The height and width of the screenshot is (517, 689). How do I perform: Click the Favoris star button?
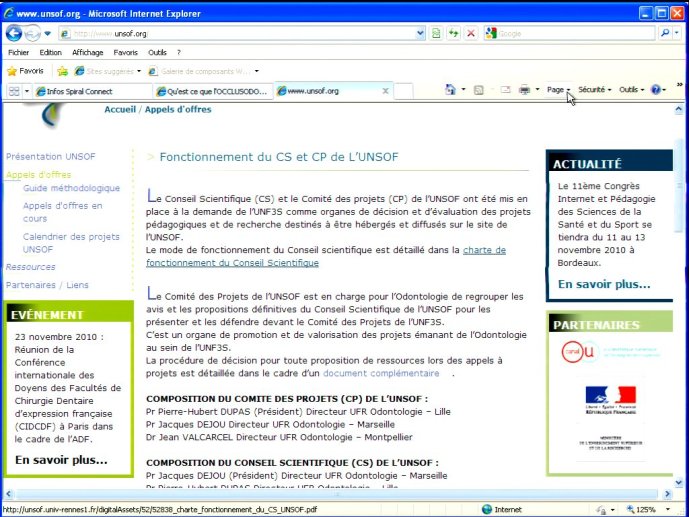25,71
